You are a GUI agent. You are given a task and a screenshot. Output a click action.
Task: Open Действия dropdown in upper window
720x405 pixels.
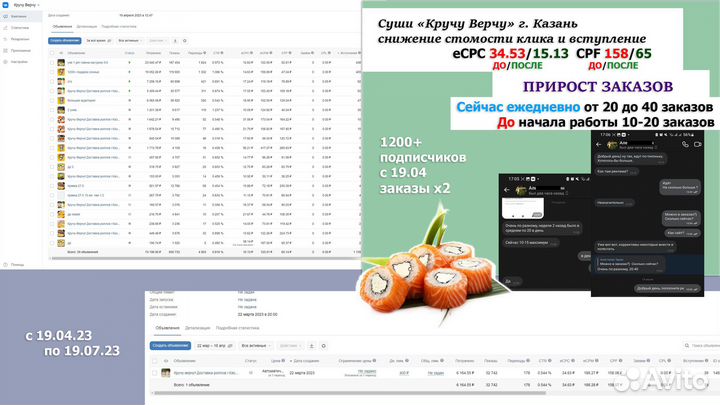click(157, 41)
